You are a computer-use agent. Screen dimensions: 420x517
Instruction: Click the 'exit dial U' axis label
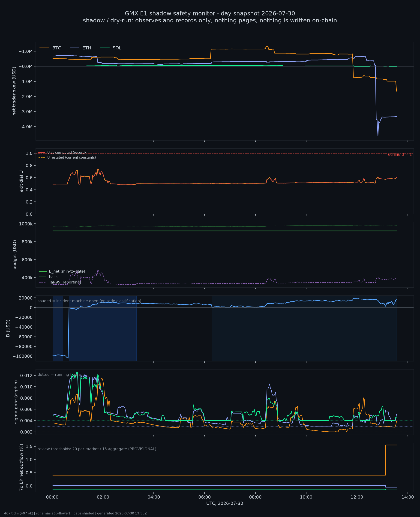[x=21, y=181]
